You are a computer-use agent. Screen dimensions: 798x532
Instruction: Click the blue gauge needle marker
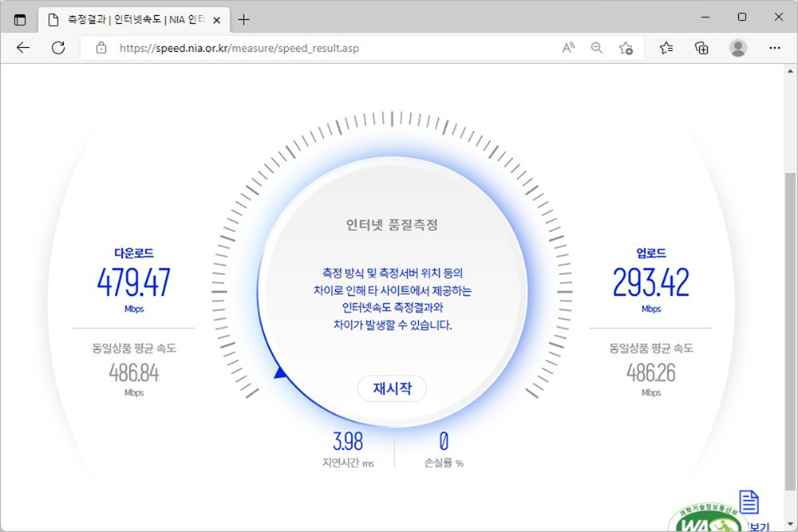coord(280,372)
